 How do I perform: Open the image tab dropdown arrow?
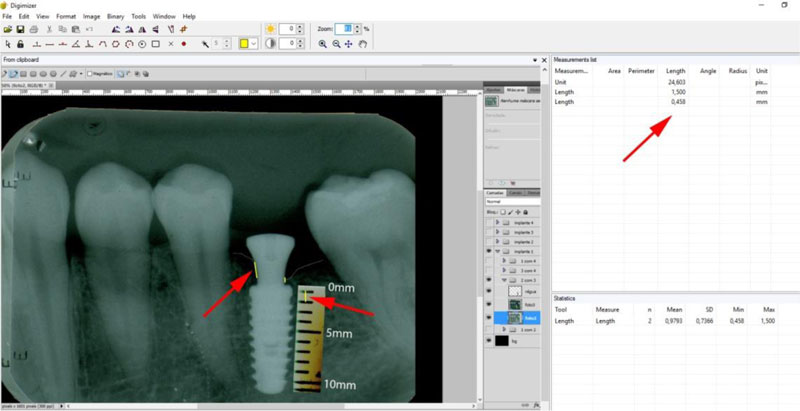[x=535, y=60]
